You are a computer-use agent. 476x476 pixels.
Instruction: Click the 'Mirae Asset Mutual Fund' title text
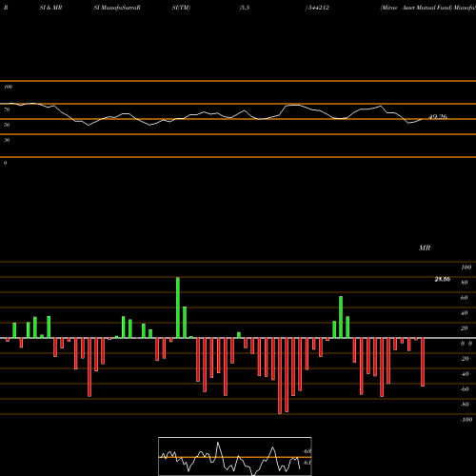pos(416,8)
